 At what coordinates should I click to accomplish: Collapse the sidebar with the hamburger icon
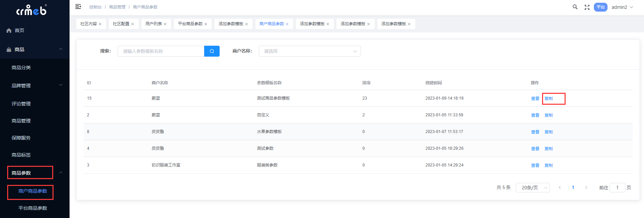[x=78, y=6]
